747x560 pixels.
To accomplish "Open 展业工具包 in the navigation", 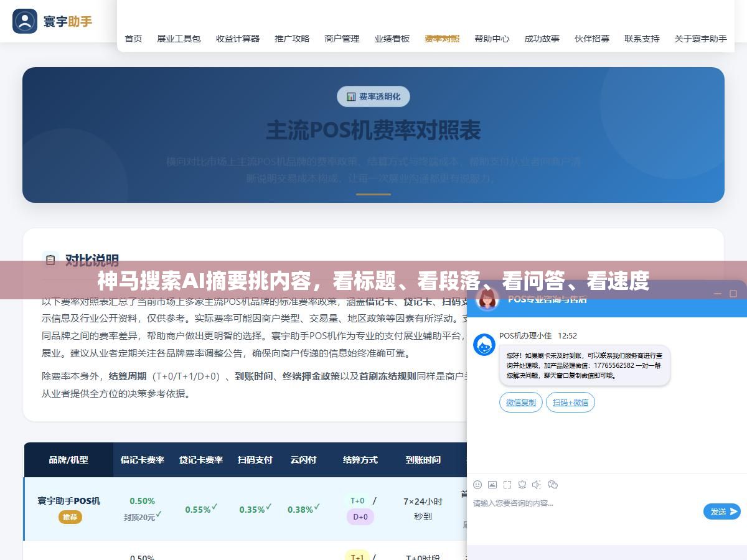I will tap(179, 39).
